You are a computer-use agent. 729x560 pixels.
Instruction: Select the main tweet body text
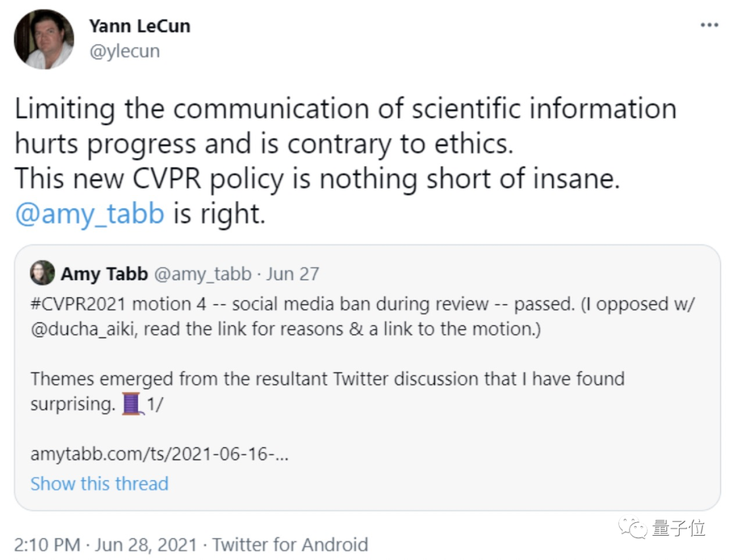coord(337,143)
